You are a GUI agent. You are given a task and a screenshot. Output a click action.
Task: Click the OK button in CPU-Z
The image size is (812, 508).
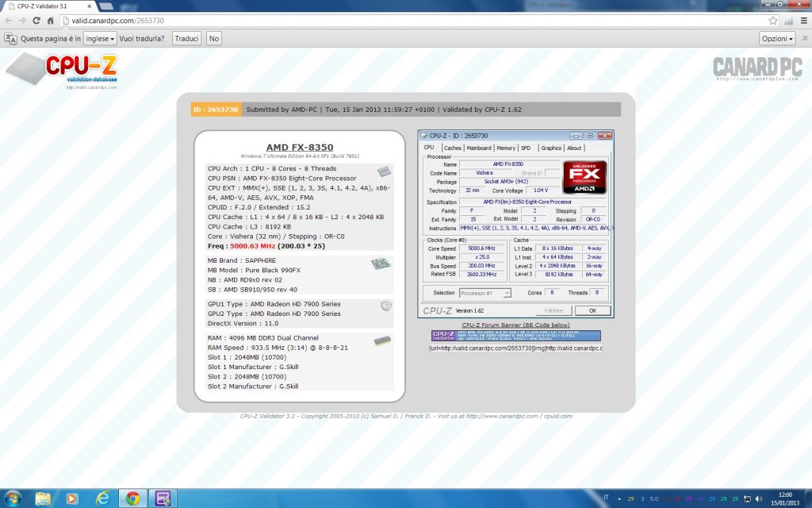click(x=592, y=310)
